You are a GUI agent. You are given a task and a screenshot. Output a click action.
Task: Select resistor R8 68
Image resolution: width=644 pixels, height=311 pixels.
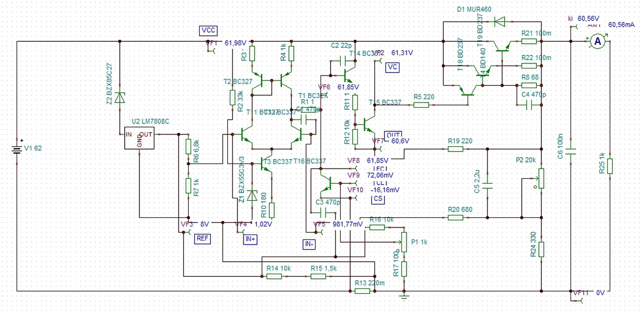click(x=528, y=86)
